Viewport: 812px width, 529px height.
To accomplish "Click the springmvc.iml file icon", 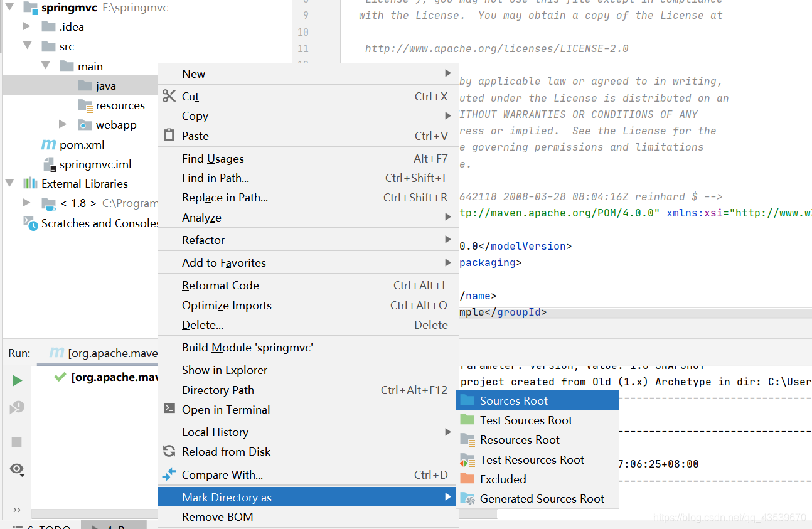I will coord(50,164).
